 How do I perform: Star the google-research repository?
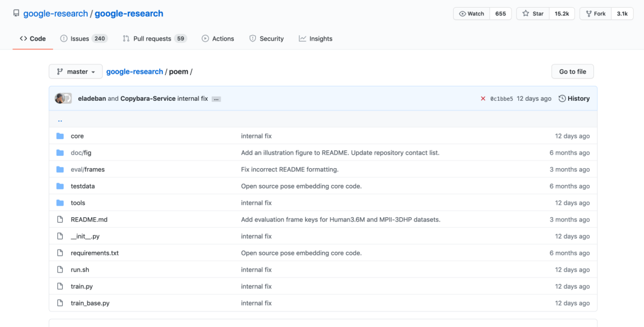(x=533, y=14)
